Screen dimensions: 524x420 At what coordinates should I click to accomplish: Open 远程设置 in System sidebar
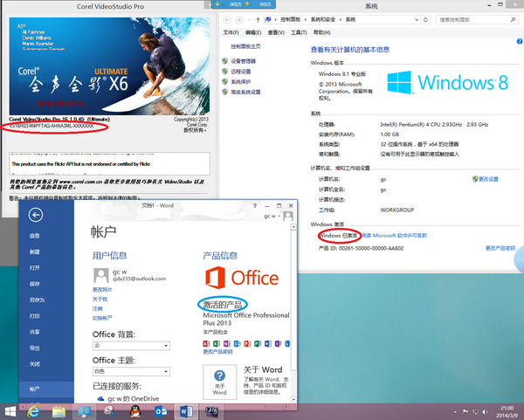tap(241, 72)
